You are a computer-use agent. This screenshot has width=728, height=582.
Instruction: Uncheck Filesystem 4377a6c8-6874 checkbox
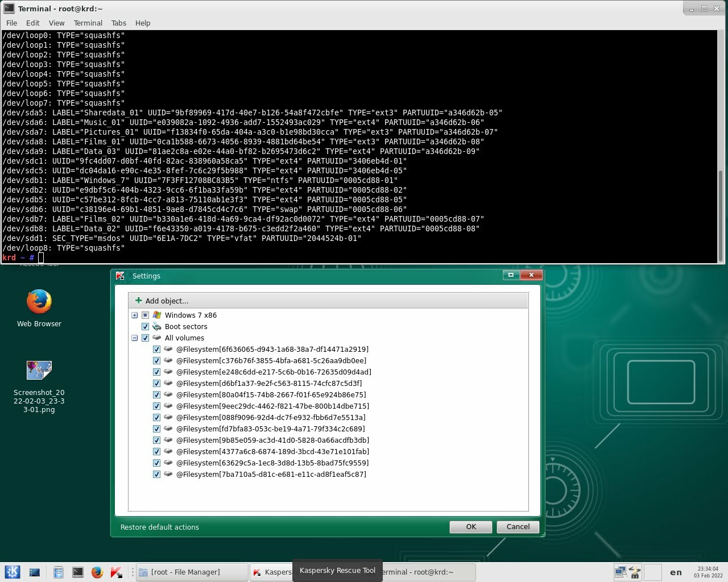pyautogui.click(x=156, y=451)
